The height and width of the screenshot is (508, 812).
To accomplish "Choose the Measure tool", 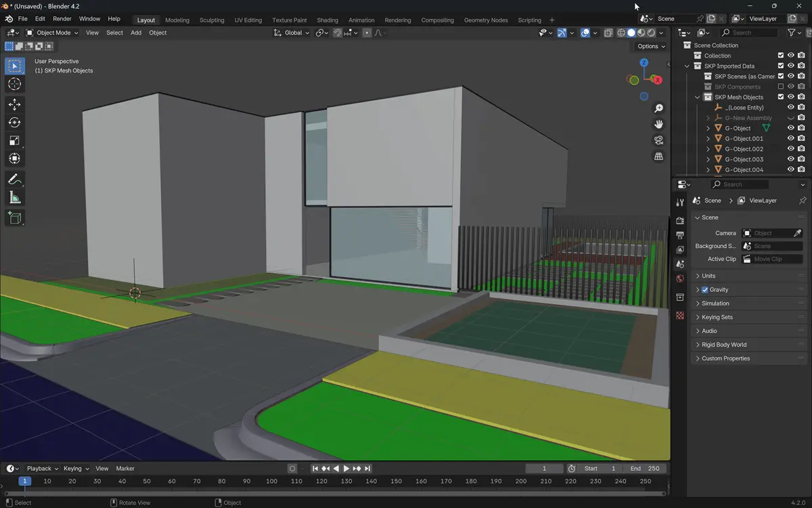I will (x=14, y=198).
